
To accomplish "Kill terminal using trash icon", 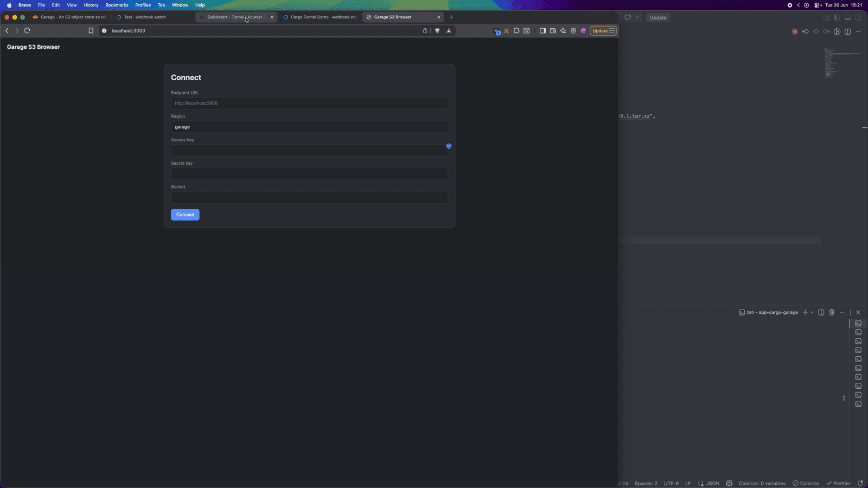I will pos(832,312).
